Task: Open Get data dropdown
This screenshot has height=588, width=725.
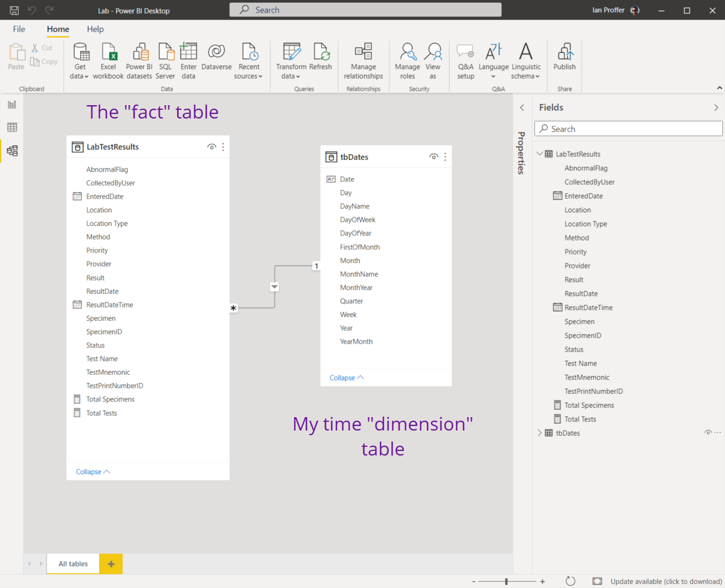Action: pyautogui.click(x=80, y=61)
